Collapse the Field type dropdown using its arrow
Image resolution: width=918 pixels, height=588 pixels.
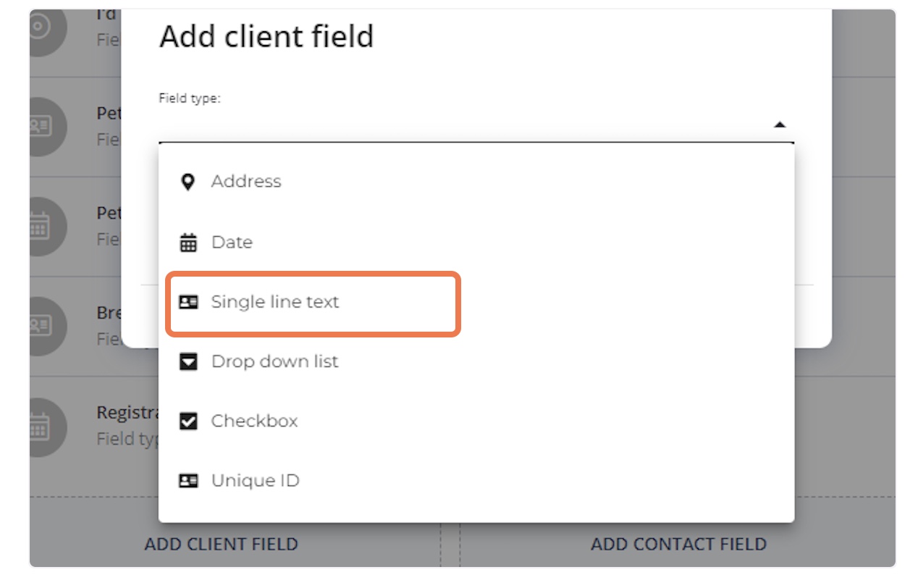(x=780, y=124)
